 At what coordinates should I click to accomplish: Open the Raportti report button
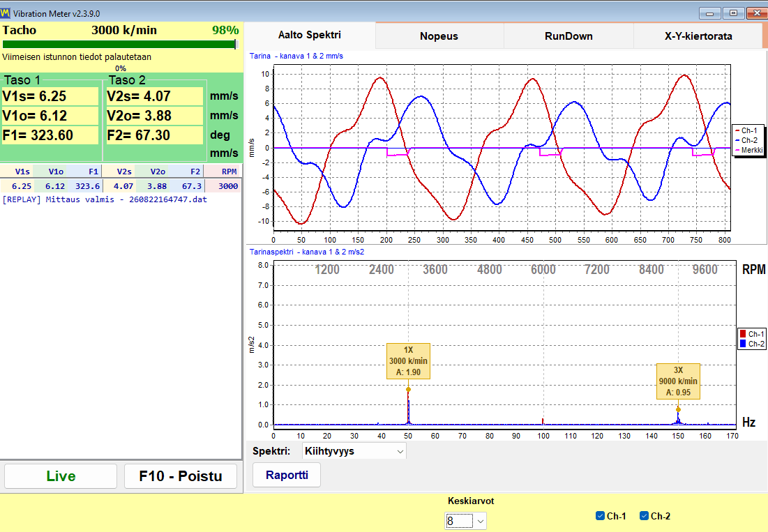[x=287, y=475]
